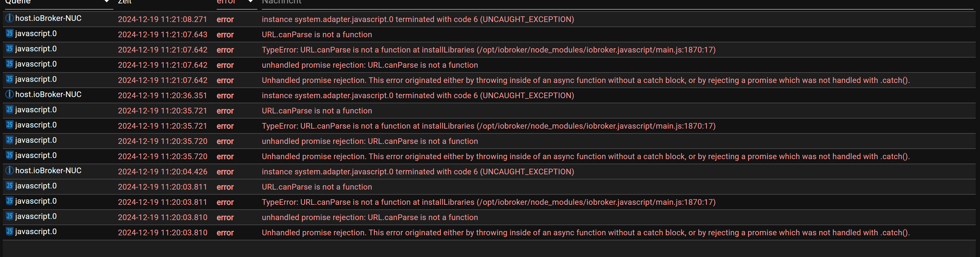Open the Quelle source filter dropdown
This screenshot has height=257, width=980.
(107, 2)
